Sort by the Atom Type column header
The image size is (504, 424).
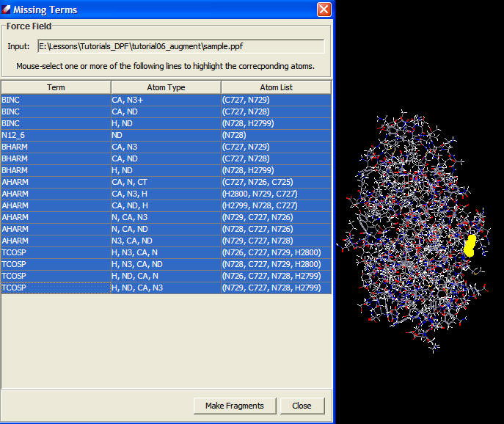[166, 87]
